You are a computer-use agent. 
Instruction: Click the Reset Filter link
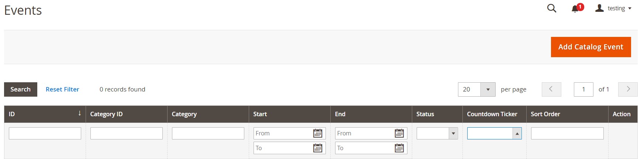coord(62,89)
